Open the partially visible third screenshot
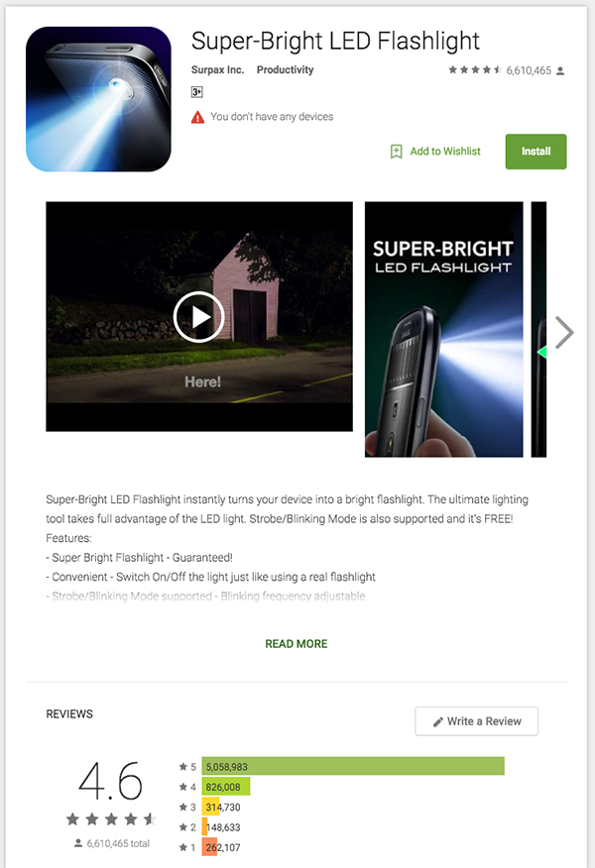Image resolution: width=595 pixels, height=868 pixels. tap(538, 329)
